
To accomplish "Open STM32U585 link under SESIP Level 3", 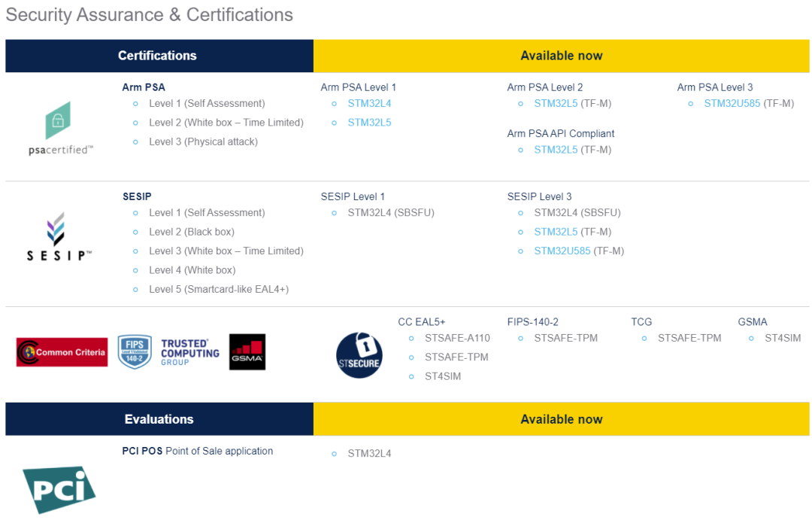I will coord(562,251).
